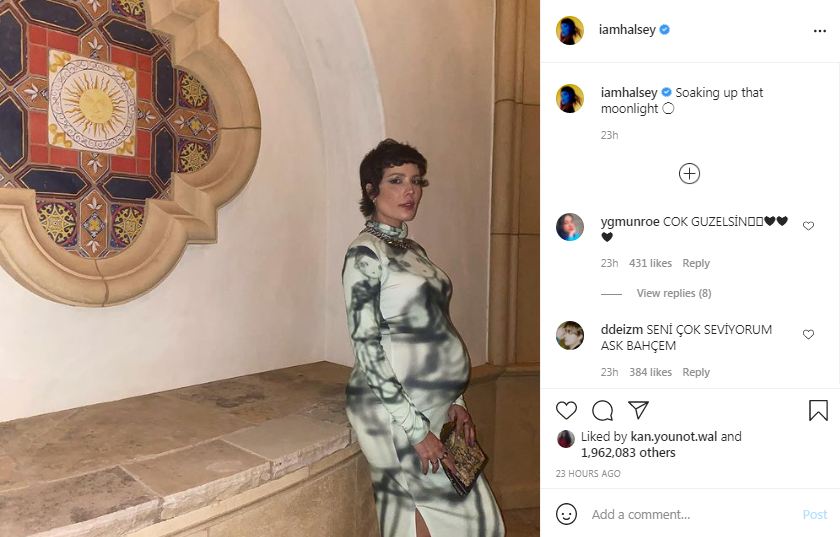Expand View replies (8)
Image resolution: width=840 pixels, height=537 pixels.
tap(674, 293)
